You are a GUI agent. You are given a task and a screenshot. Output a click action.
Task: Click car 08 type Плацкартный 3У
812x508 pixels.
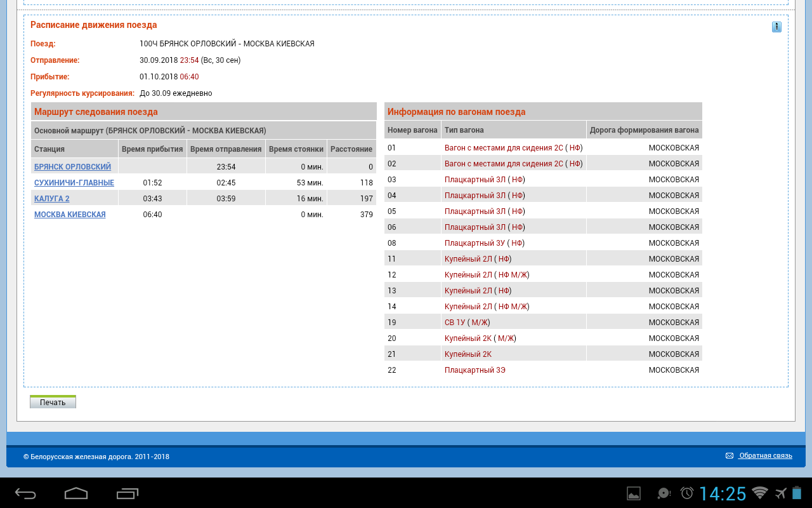475,243
